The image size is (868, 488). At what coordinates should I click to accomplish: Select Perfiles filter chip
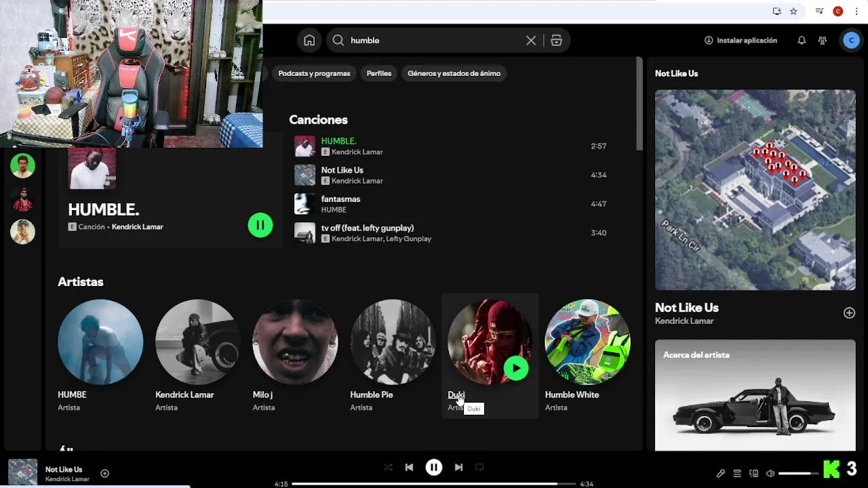[379, 73]
